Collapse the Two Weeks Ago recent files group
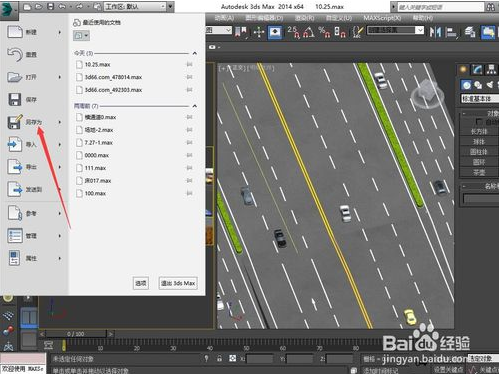 click(x=195, y=106)
